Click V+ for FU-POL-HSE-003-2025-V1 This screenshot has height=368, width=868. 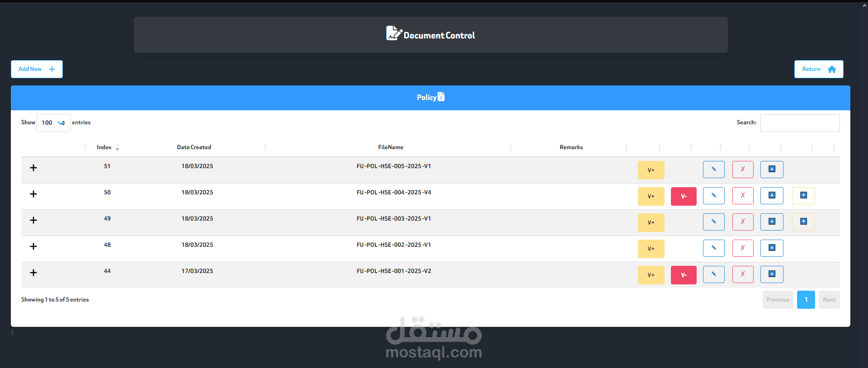(x=651, y=223)
